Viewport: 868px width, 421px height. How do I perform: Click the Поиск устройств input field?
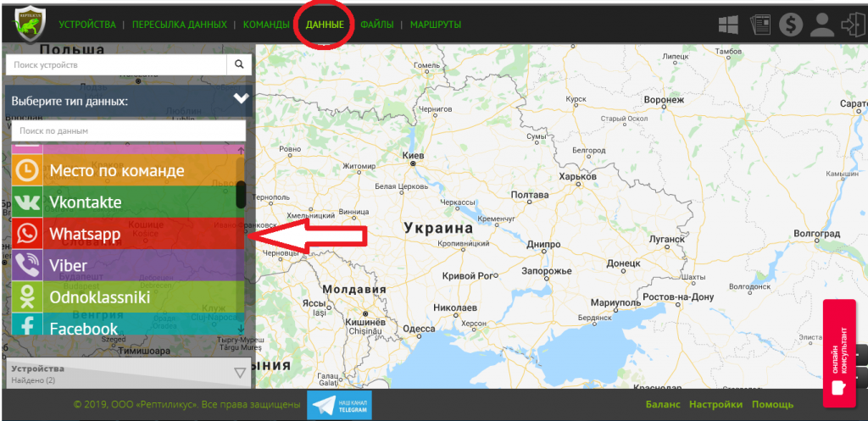[x=116, y=64]
